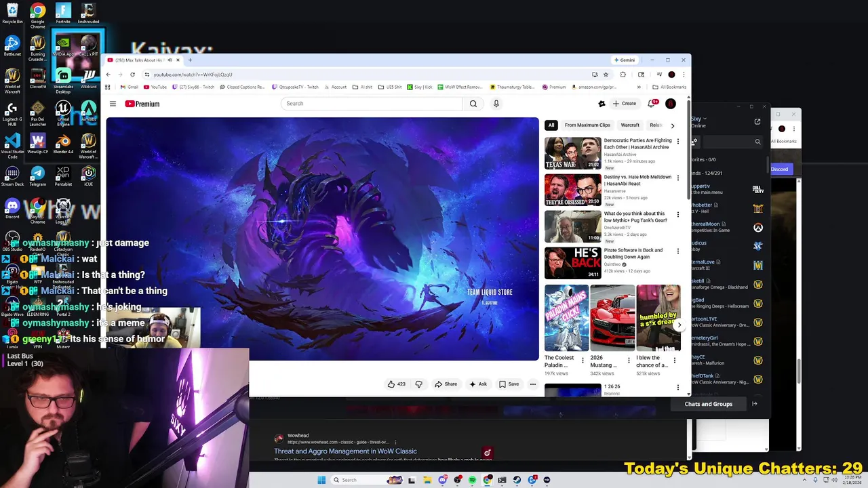Open more actions ellipsis below video

pos(533,384)
